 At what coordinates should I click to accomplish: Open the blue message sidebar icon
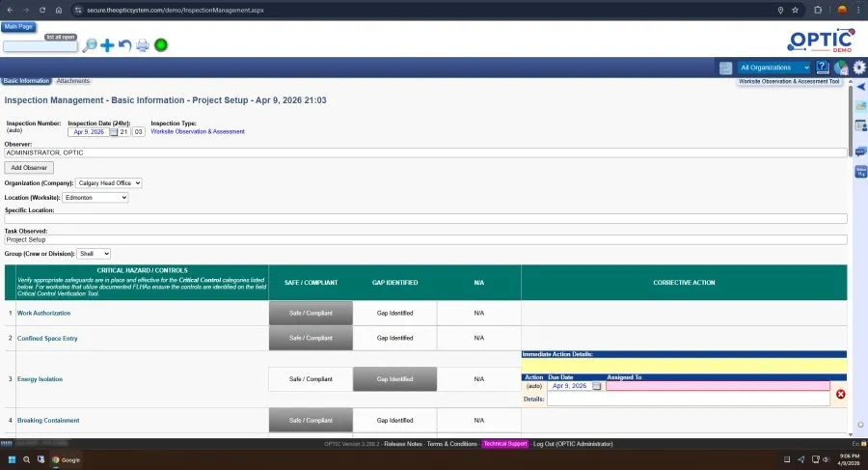point(861,172)
